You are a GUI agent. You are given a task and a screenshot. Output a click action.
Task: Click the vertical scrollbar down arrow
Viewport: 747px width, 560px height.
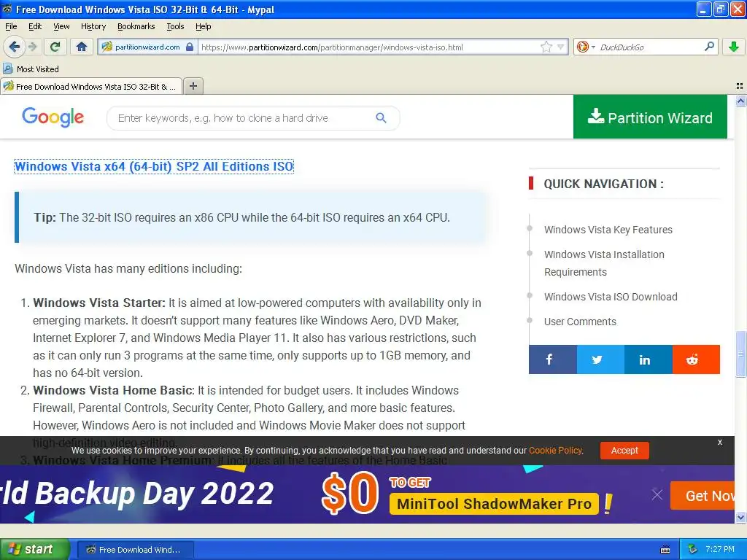pos(740,518)
